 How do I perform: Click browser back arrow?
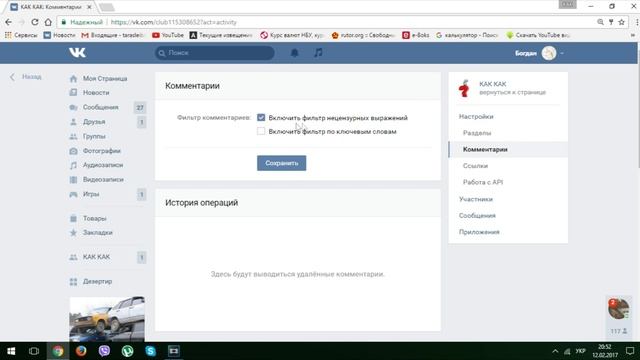coord(9,22)
